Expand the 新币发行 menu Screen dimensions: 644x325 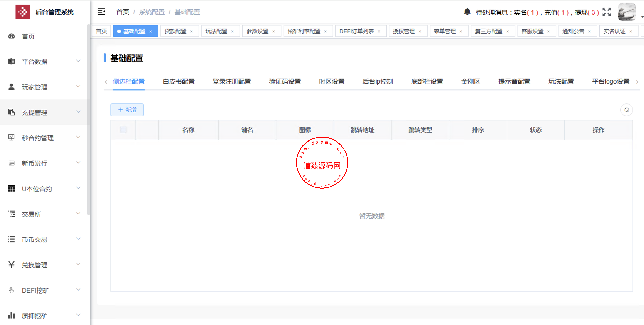[78, 162]
